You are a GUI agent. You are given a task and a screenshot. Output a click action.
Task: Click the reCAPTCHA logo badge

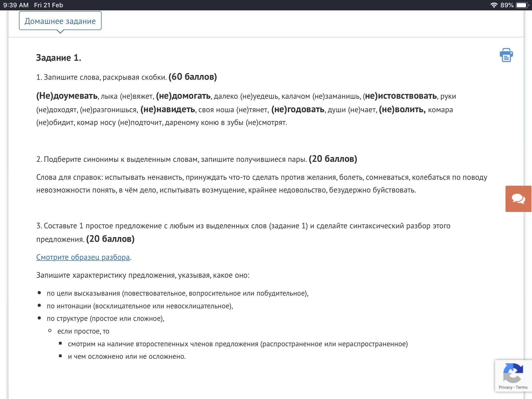pyautogui.click(x=513, y=373)
